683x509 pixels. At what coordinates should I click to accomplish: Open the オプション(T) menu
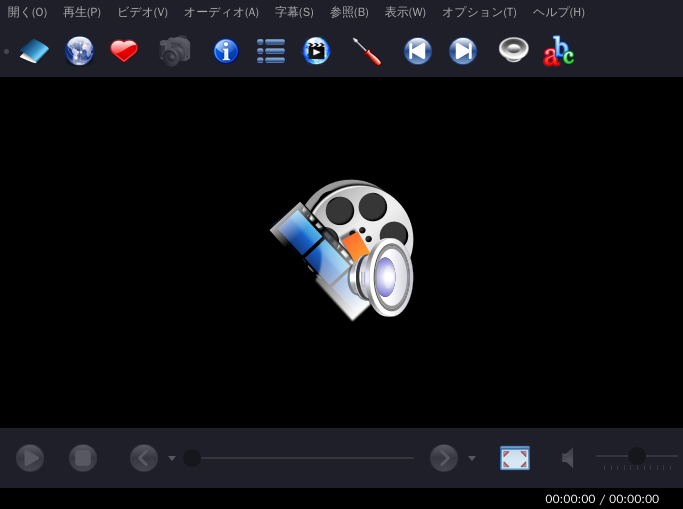[x=479, y=12]
